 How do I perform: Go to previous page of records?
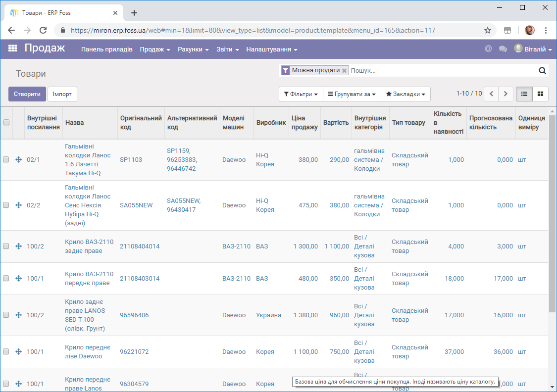pos(492,94)
